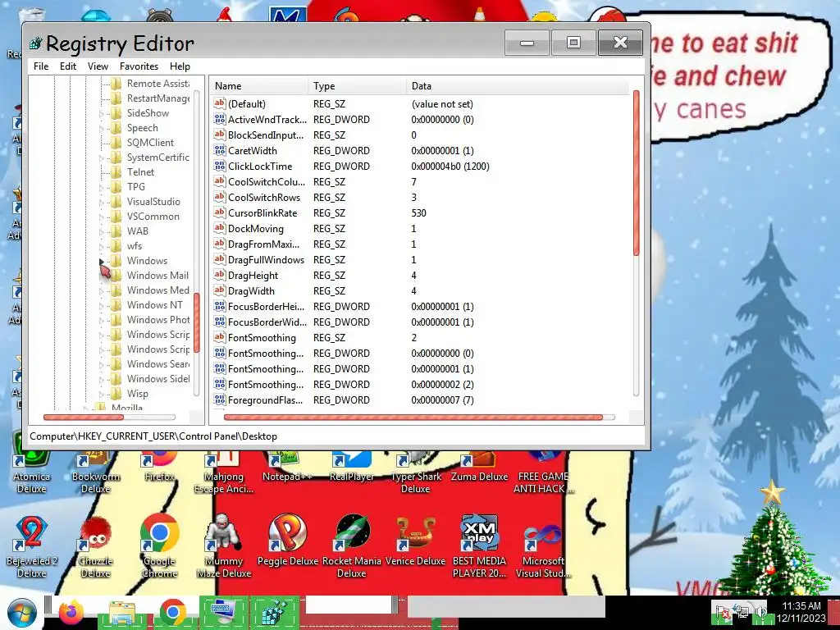Open Windows Explorer from the taskbar

tap(122, 612)
